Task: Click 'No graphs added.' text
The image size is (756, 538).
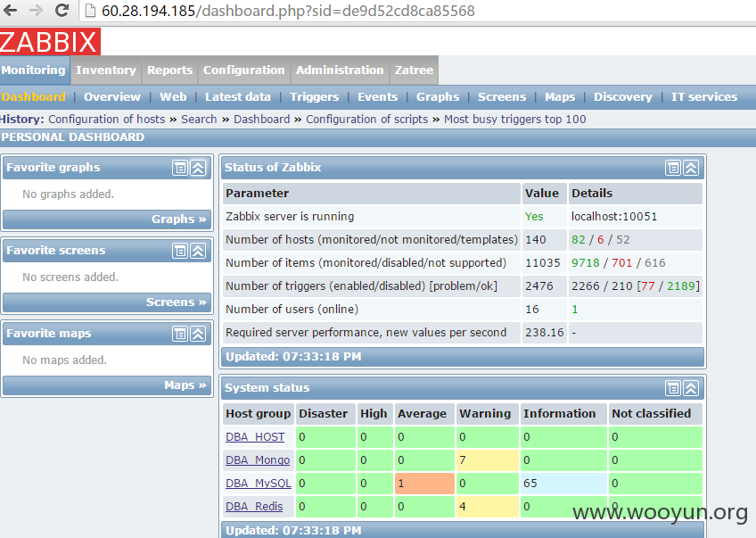Action: [68, 194]
